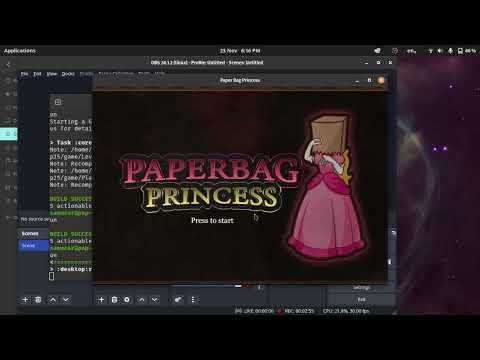The height and width of the screenshot is (360, 480).
Task: Open the battery indicator showing 46%
Action: coord(467,51)
